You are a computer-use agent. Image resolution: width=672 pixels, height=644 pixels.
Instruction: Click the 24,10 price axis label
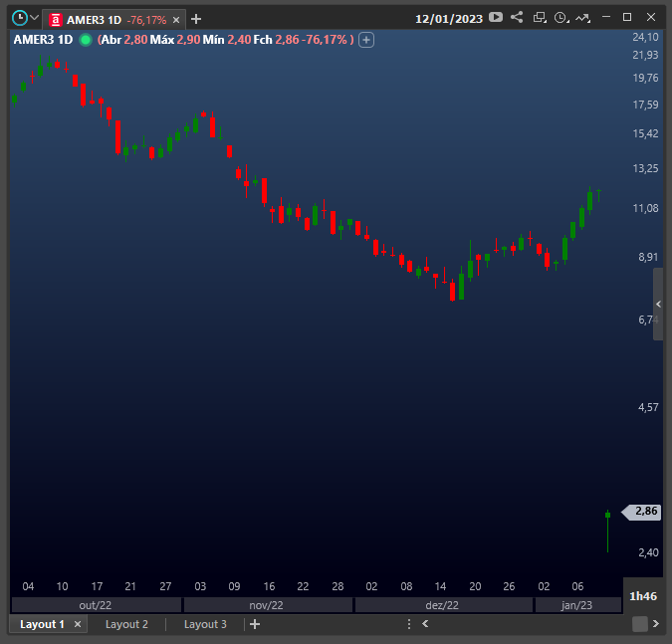tap(645, 37)
